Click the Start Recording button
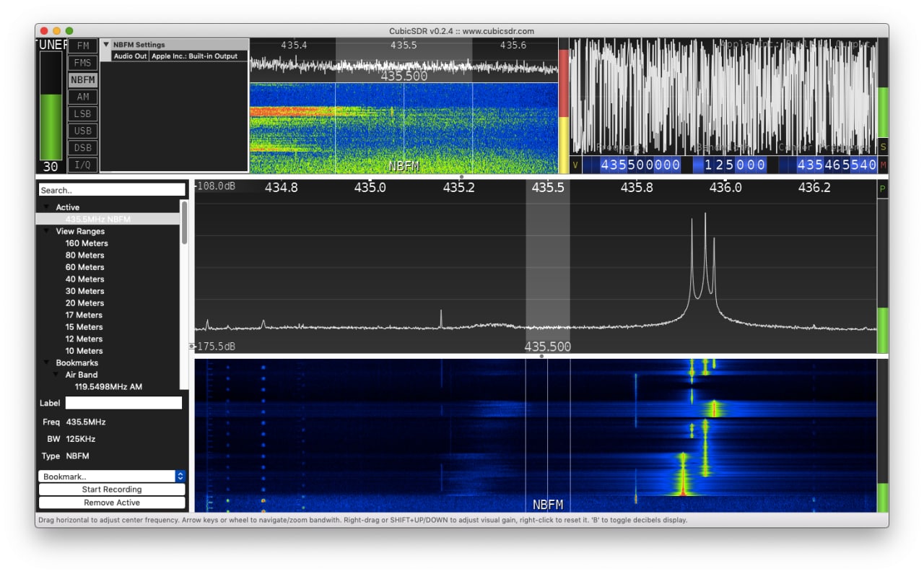 tap(112, 490)
